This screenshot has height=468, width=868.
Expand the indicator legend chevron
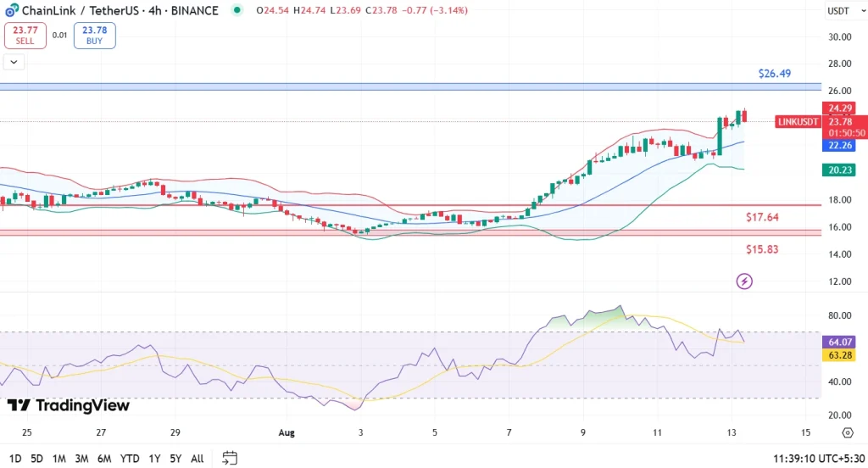tap(14, 61)
